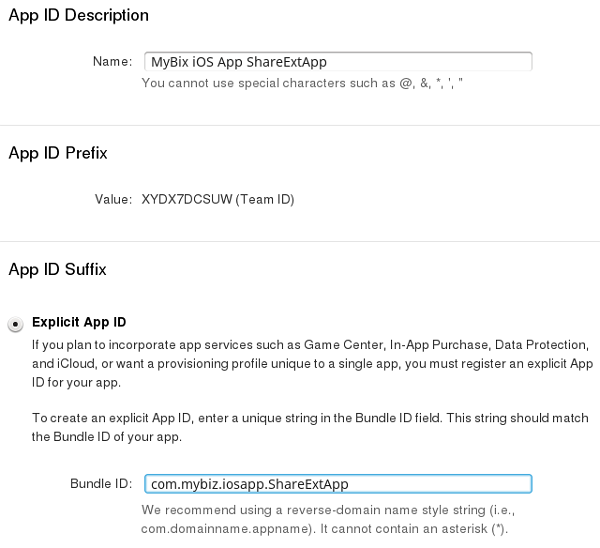Image resolution: width=600 pixels, height=548 pixels.
Task: Click the "Name:" field label
Action: [112, 62]
